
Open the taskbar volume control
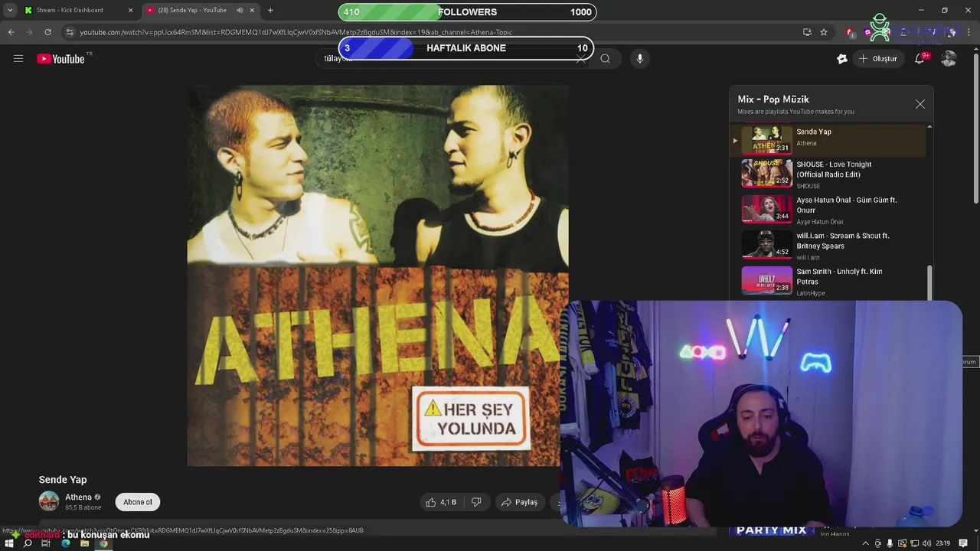[x=927, y=543]
